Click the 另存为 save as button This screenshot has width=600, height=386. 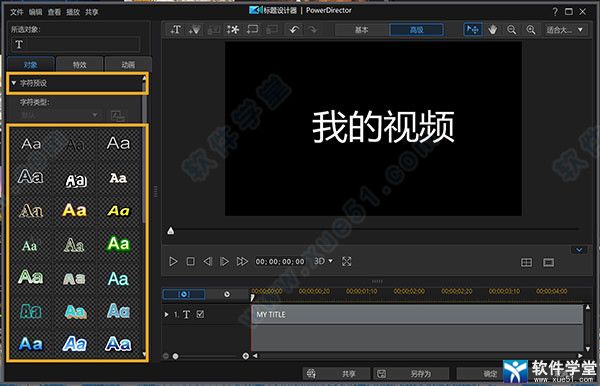point(411,374)
